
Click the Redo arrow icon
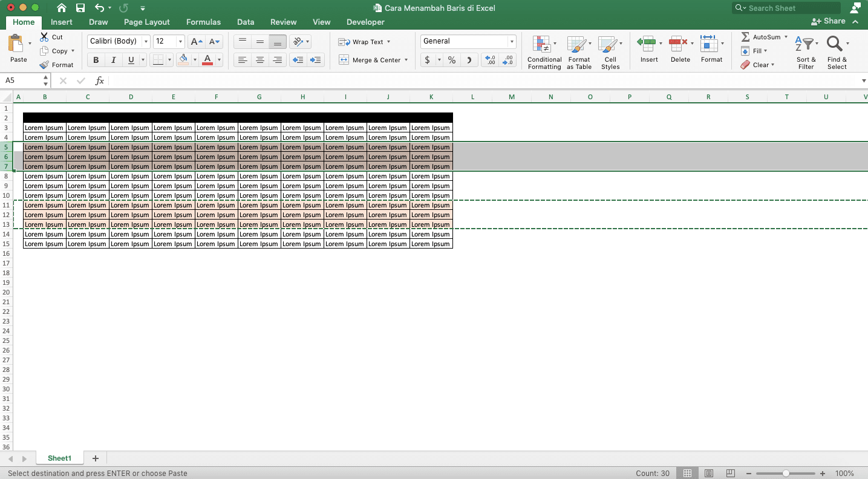coord(124,8)
